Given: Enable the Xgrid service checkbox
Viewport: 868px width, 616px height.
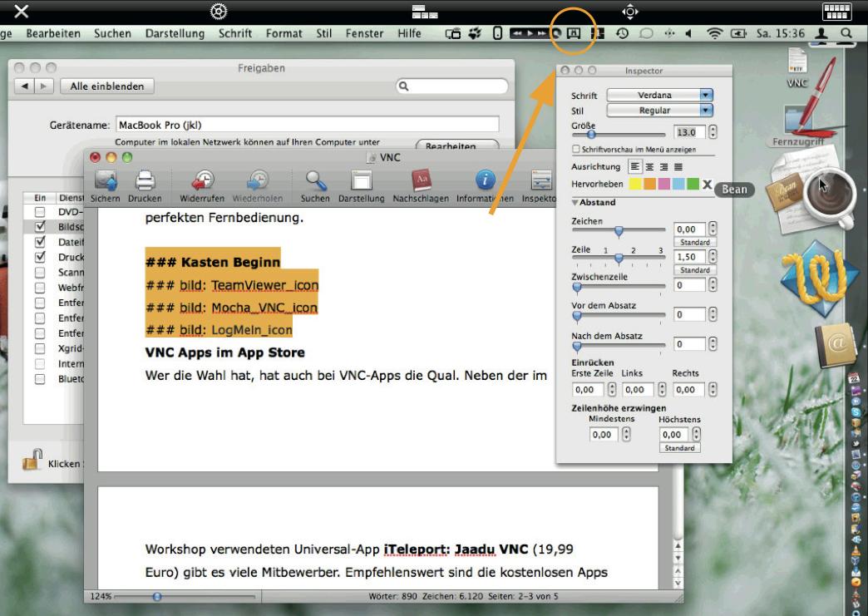Looking at the screenshot, I should point(40,348).
